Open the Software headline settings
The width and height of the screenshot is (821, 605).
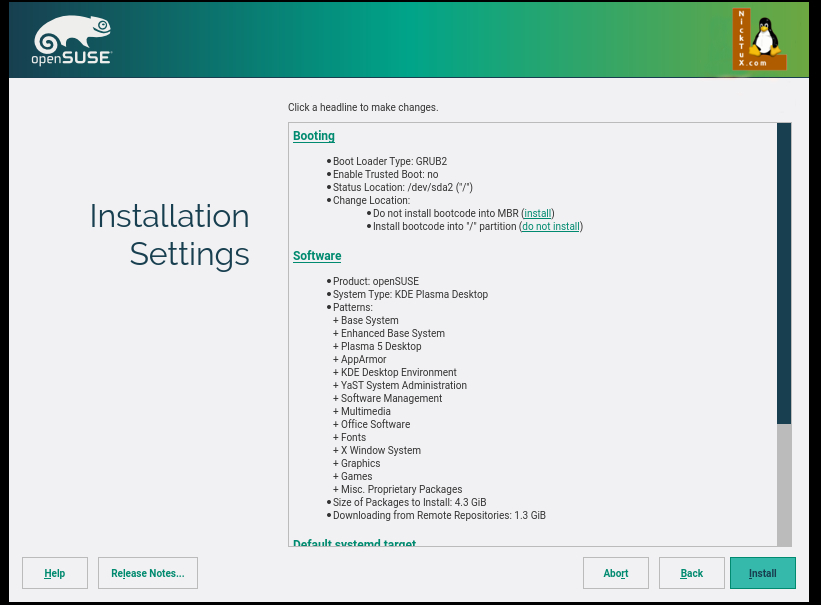(317, 256)
